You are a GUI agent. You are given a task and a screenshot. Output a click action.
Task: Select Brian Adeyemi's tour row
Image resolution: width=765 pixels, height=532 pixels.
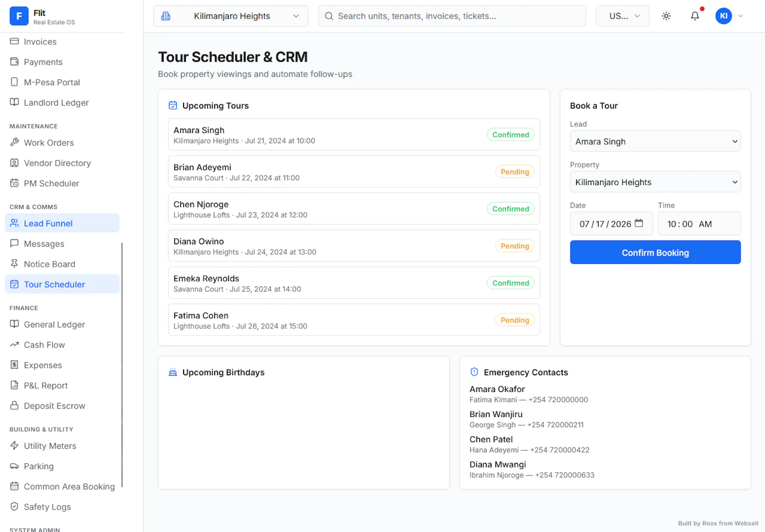(354, 172)
